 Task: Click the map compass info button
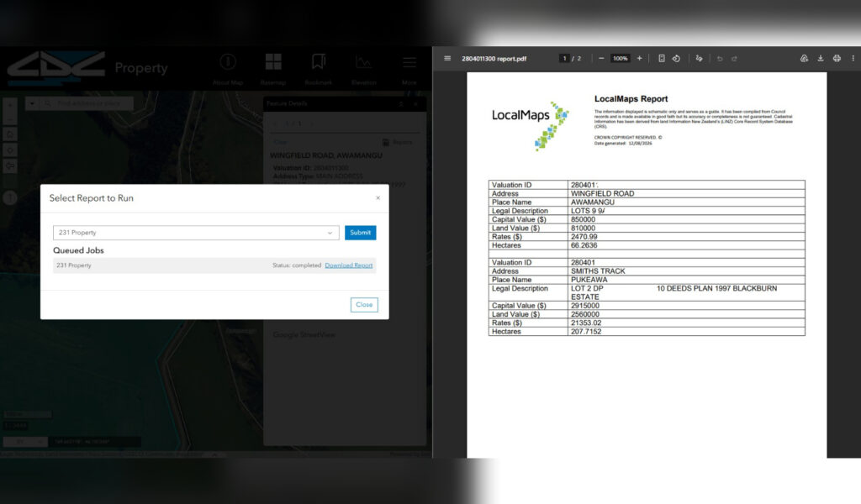coord(10,198)
